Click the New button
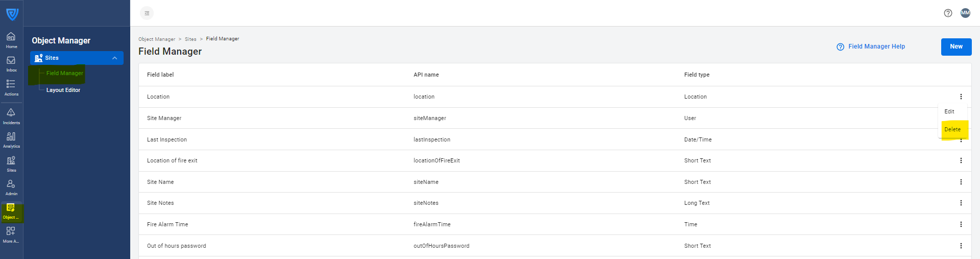Screen dimensions: 980x259 tap(956, 46)
